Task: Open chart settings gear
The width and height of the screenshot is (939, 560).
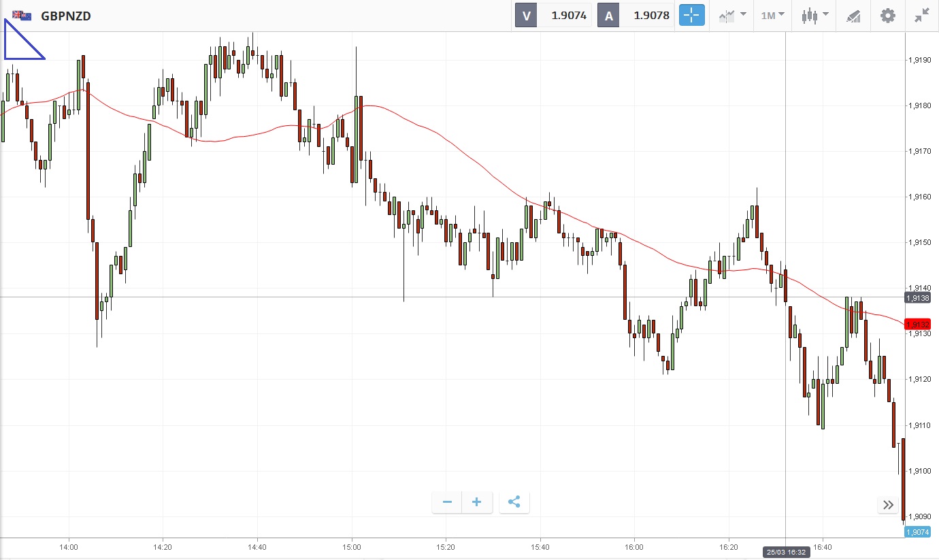Action: [888, 15]
